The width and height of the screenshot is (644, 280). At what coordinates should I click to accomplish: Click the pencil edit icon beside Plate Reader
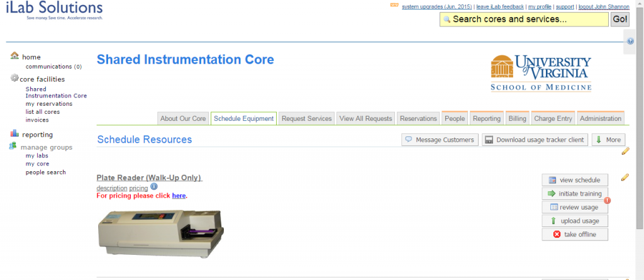point(625,177)
